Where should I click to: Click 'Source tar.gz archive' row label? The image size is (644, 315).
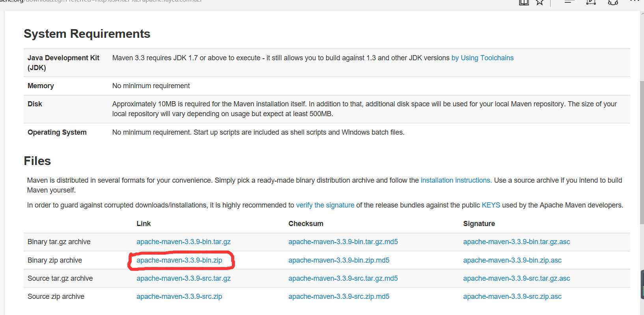60,278
